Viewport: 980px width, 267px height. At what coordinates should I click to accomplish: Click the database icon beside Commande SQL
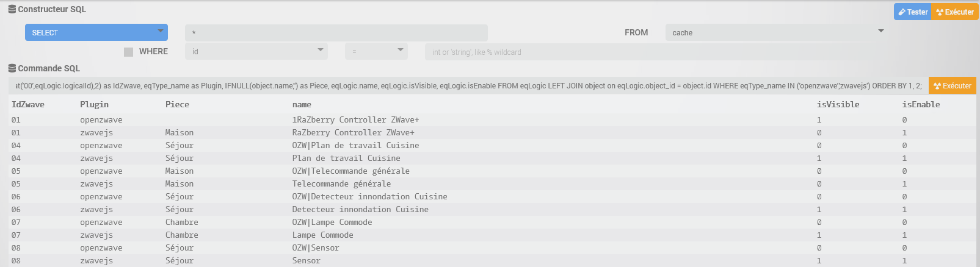click(x=12, y=68)
